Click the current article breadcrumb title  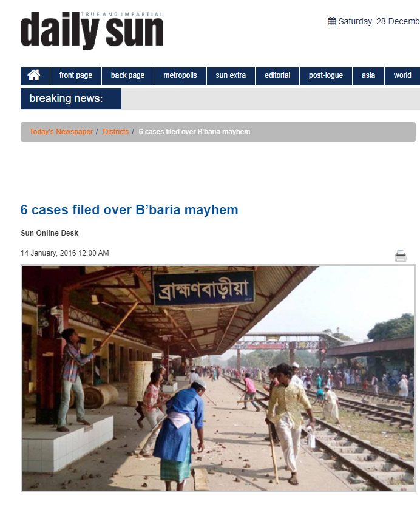(x=194, y=132)
